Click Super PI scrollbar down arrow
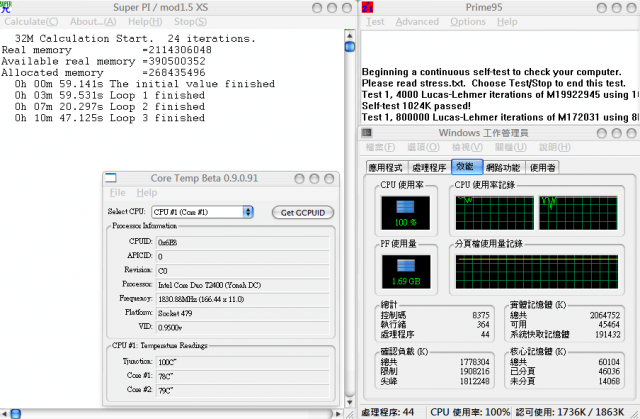 click(x=349, y=402)
